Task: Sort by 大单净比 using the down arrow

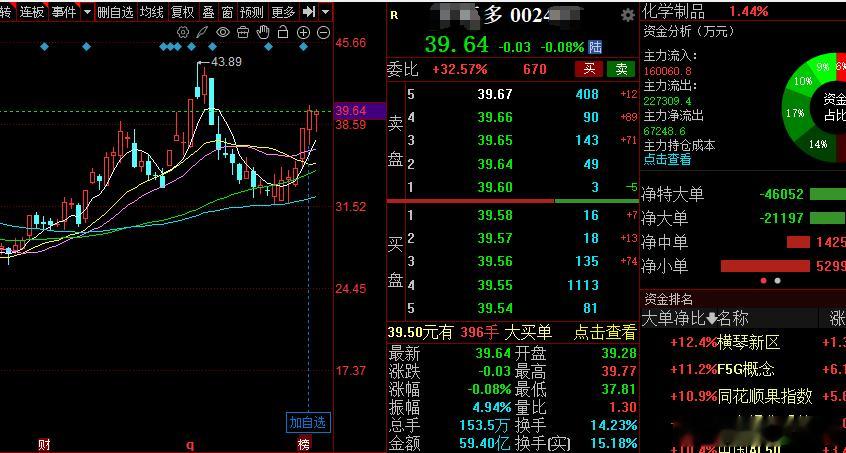Action: 711,319
